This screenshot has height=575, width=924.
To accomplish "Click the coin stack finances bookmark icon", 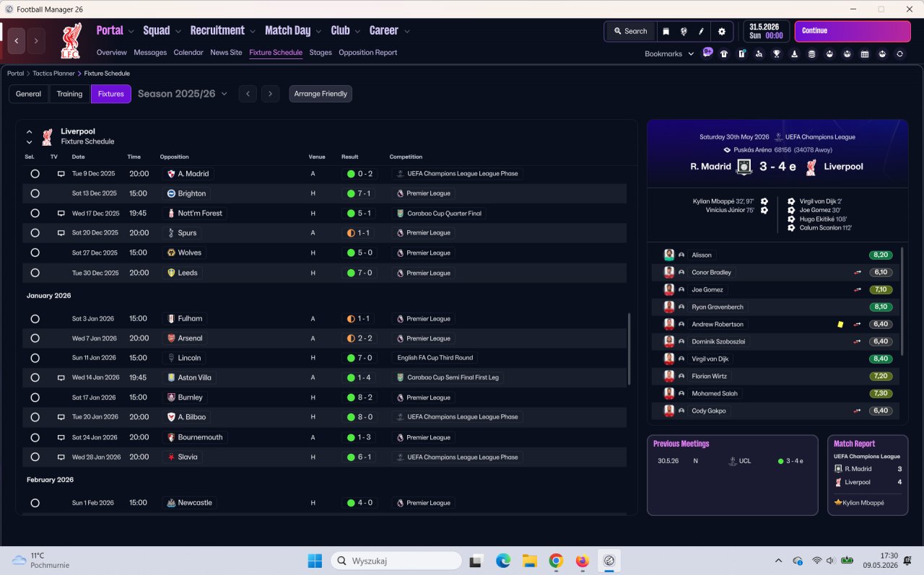I will 812,53.
